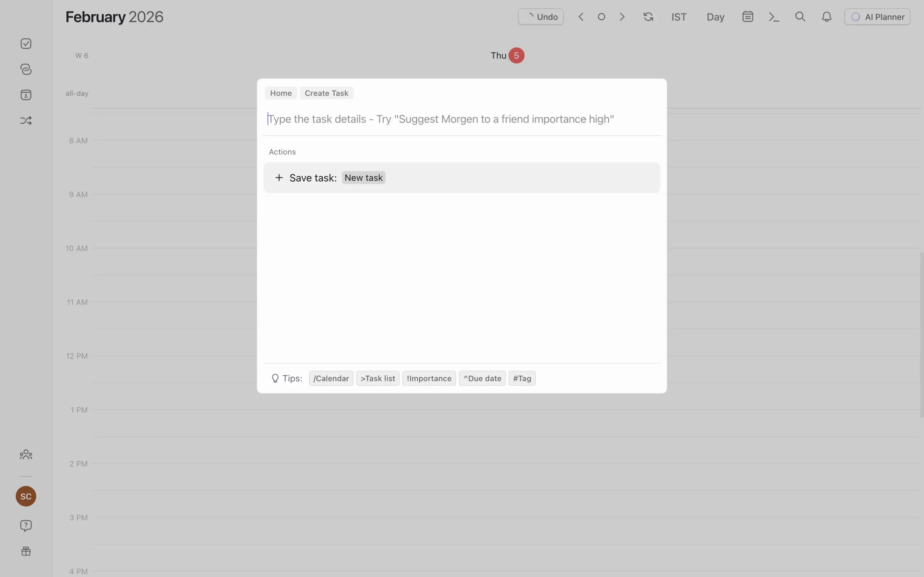The height and width of the screenshot is (577, 924).
Task: Click the AI Planner button
Action: coord(877,17)
